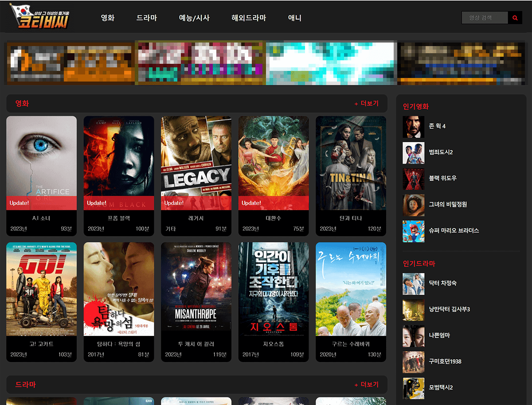Image resolution: width=532 pixels, height=405 pixels.
Task: Select 범죄도시2 small thumbnail in sidebar
Action: pos(413,153)
